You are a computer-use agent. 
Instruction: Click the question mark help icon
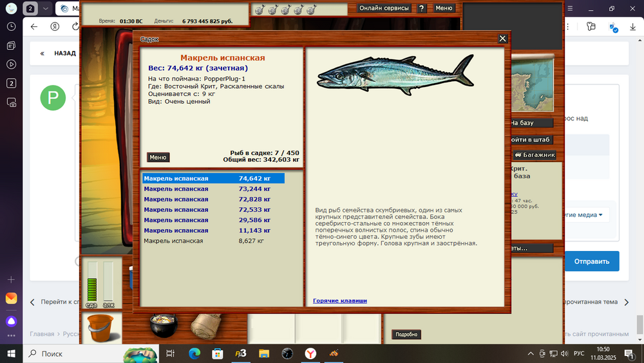click(x=421, y=8)
